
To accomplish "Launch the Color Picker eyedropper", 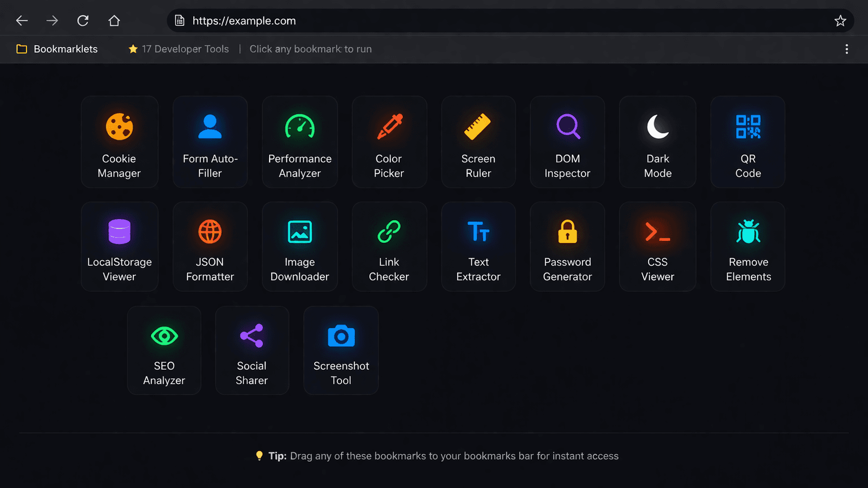I will pos(389,142).
